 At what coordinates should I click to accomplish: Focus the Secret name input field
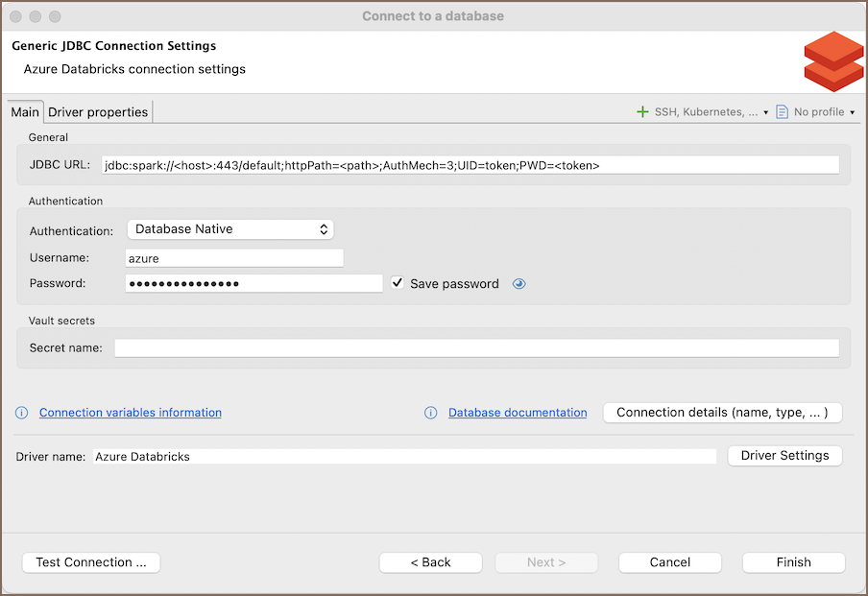click(476, 347)
